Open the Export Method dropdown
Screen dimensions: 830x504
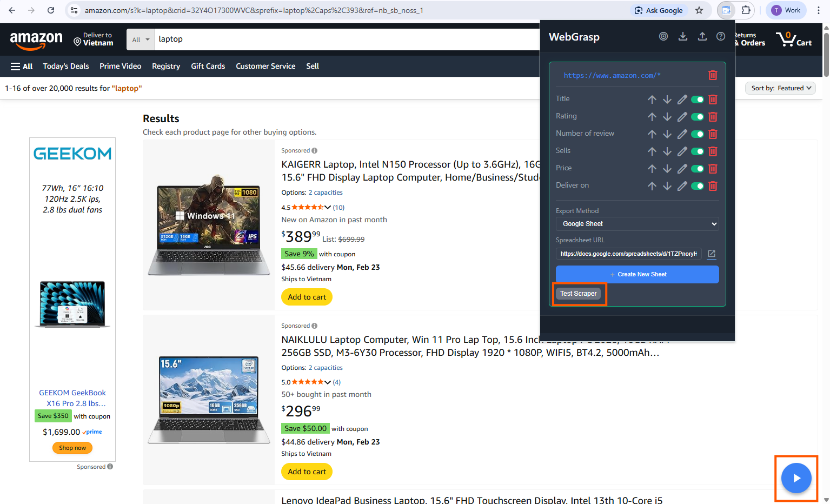pyautogui.click(x=637, y=224)
